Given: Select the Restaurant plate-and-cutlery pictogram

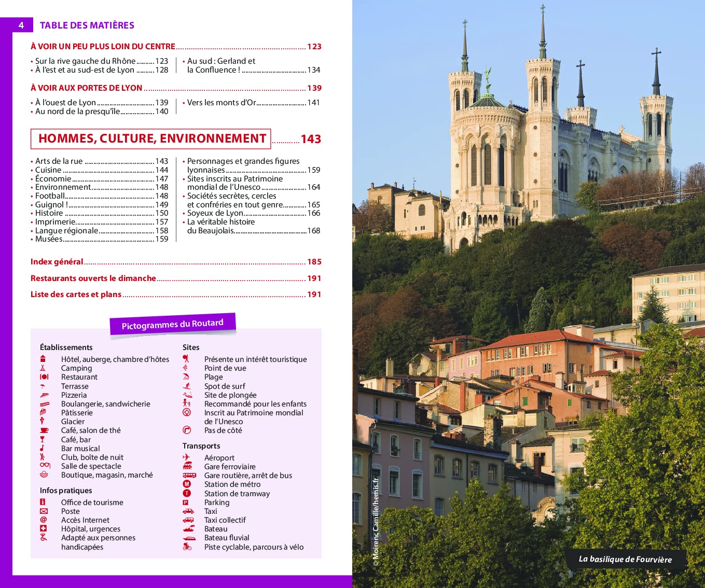Looking at the screenshot, I should click(44, 377).
